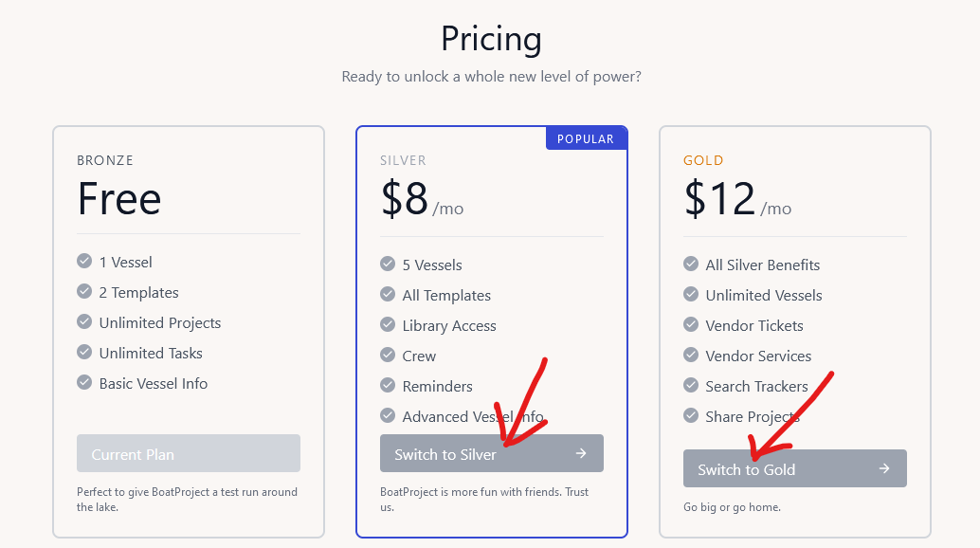This screenshot has height=548, width=980.
Task: Click the checkmark icon beside Reminders
Action: point(388,385)
